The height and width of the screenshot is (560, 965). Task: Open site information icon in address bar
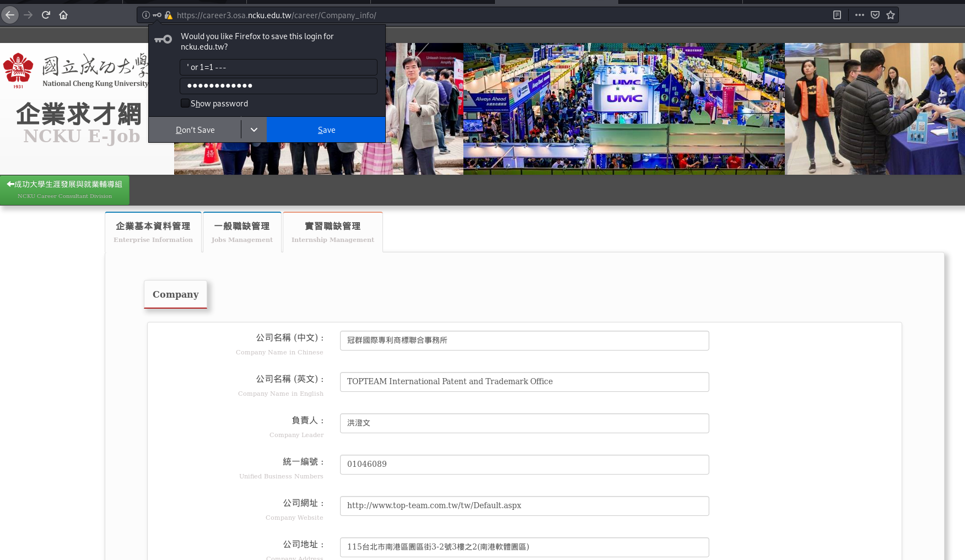(146, 15)
